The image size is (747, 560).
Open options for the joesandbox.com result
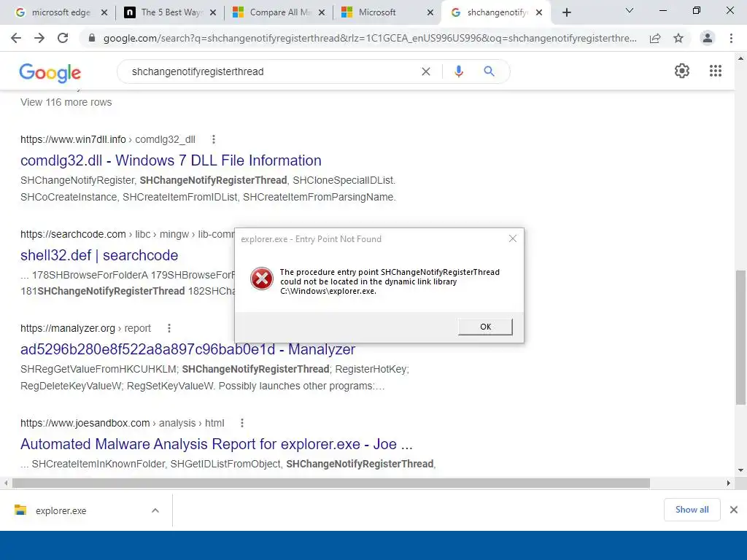[x=242, y=423]
